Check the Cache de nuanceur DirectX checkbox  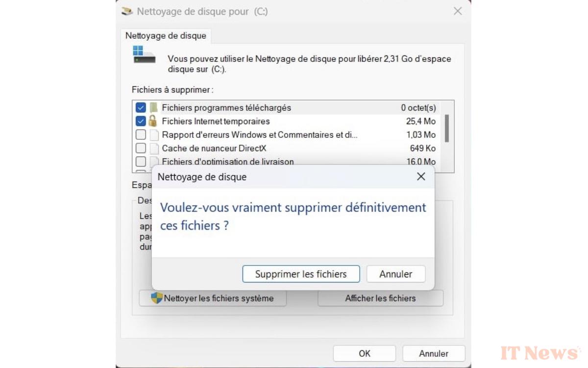click(x=141, y=148)
